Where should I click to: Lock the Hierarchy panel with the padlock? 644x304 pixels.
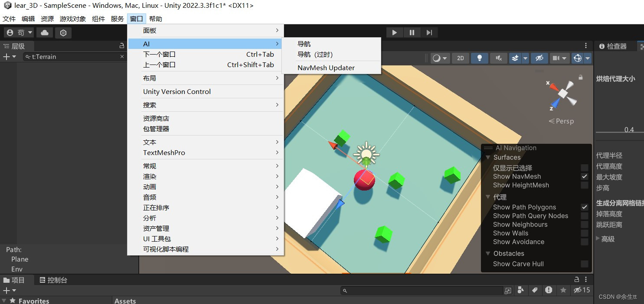122,46
